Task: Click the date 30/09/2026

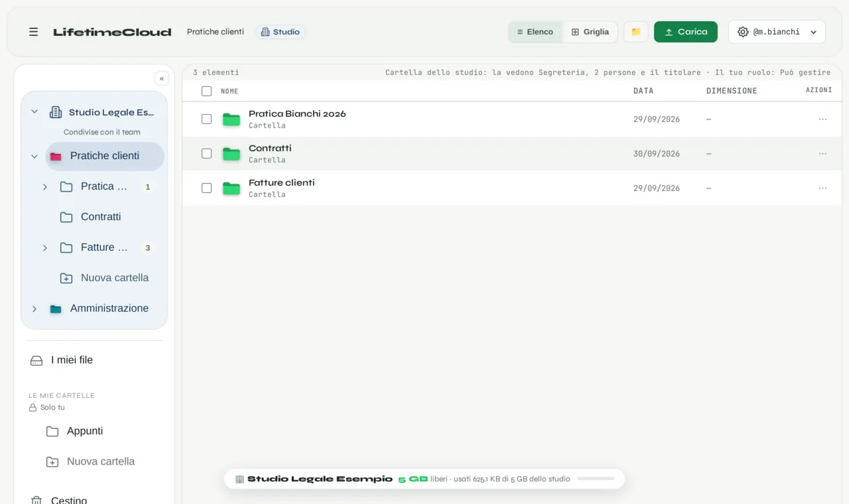Action: click(657, 154)
